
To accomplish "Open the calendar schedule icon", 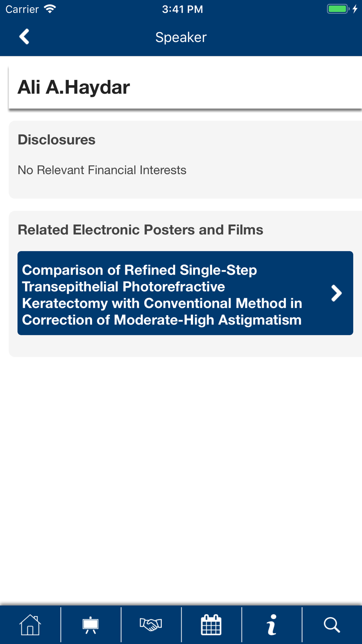I will pos(211,625).
